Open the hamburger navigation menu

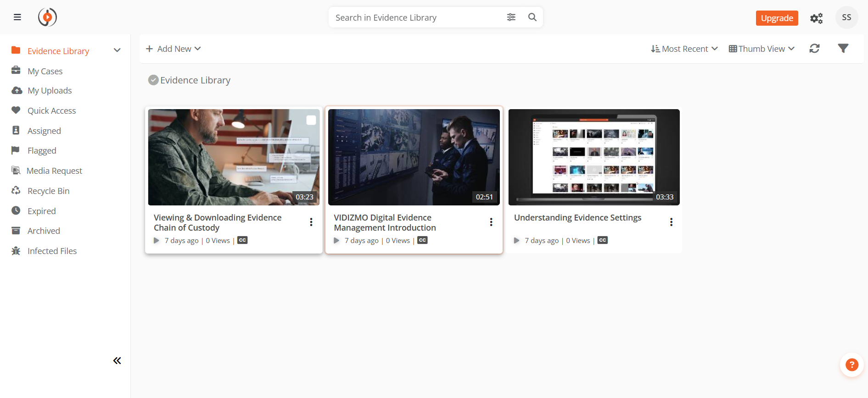(x=17, y=17)
